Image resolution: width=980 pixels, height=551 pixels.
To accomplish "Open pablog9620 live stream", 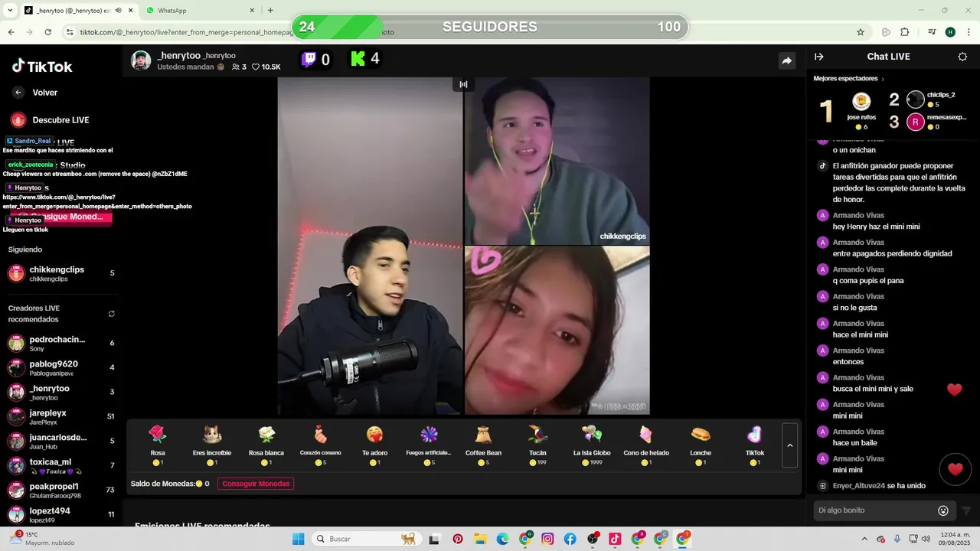I will (x=60, y=367).
